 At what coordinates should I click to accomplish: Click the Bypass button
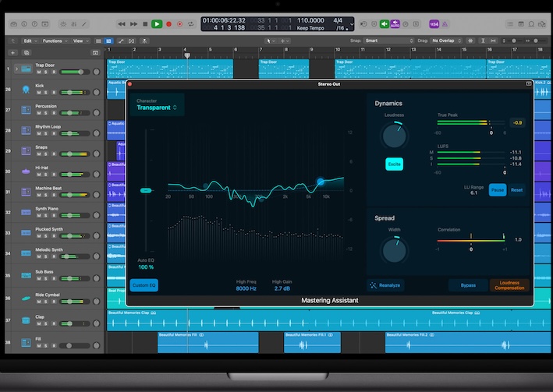[468, 285]
